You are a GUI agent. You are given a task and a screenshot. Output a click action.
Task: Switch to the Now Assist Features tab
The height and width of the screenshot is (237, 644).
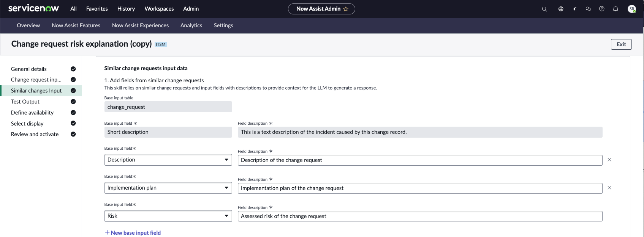click(x=76, y=25)
